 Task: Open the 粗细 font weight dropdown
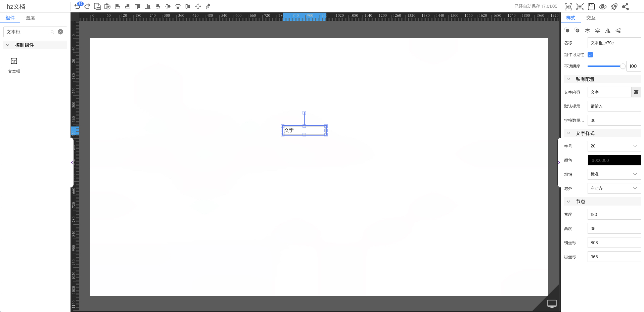pos(614,174)
